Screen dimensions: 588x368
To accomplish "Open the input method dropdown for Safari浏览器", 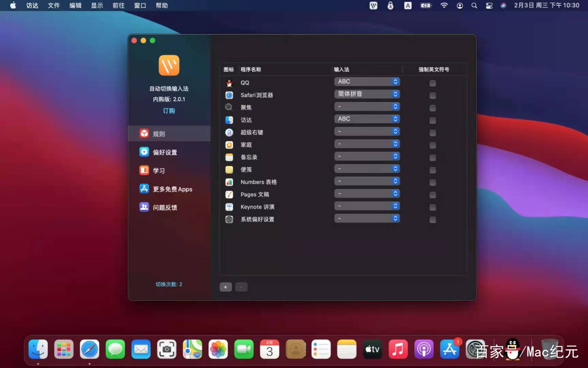I will pos(367,94).
